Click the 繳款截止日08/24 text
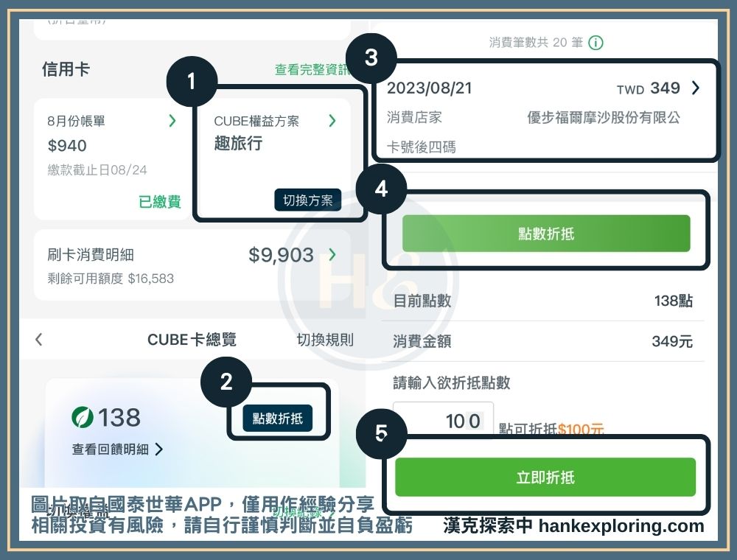This screenshot has height=560, width=737. [x=97, y=169]
